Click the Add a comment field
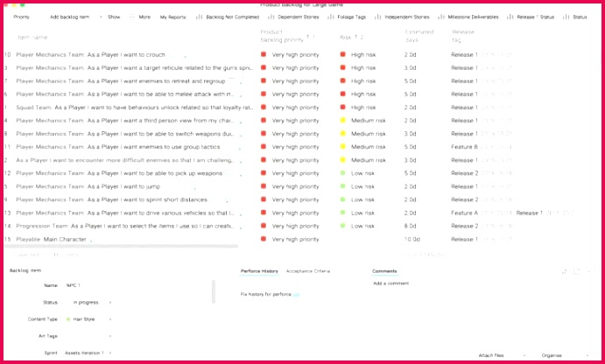The height and width of the screenshot is (364, 605). tap(390, 283)
